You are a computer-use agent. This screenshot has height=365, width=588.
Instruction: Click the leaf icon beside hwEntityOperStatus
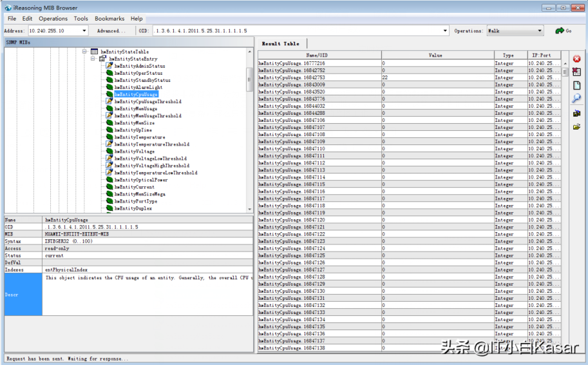pos(109,73)
